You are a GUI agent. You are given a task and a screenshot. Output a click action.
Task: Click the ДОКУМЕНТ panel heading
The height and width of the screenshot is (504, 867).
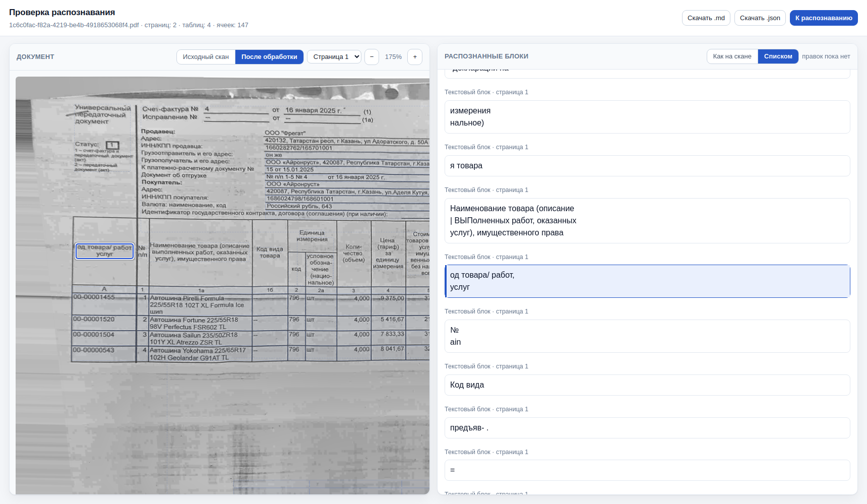pyautogui.click(x=35, y=56)
